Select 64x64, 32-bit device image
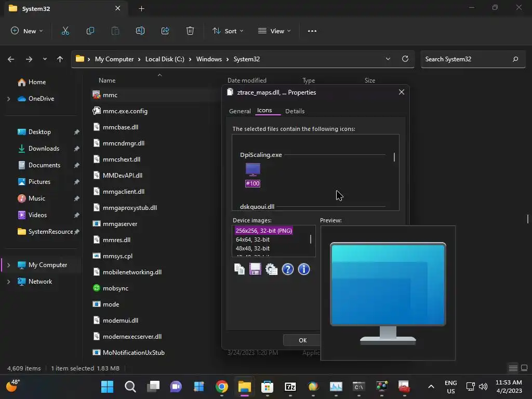Viewport: 532px width, 399px height. 253,240
